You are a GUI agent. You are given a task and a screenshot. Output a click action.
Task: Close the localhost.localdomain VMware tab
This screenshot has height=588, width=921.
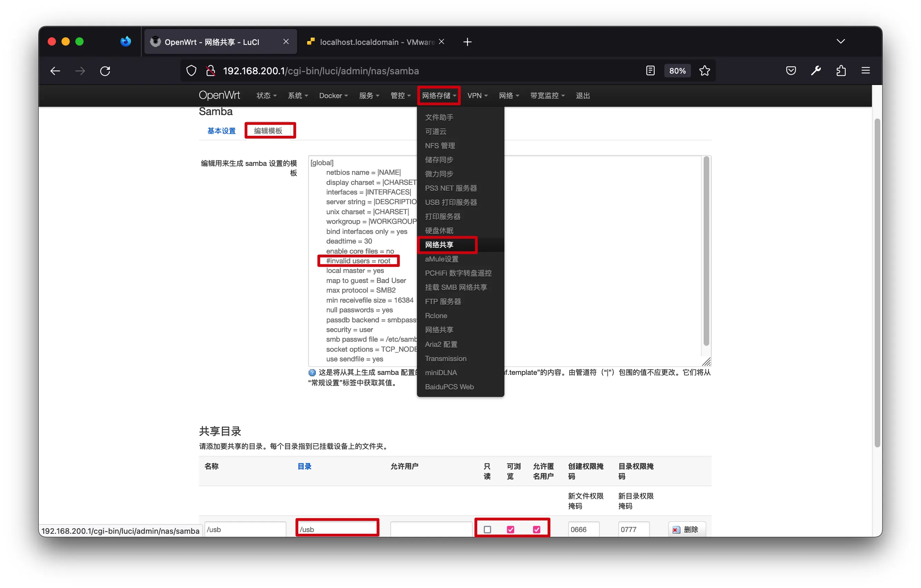pyautogui.click(x=441, y=42)
